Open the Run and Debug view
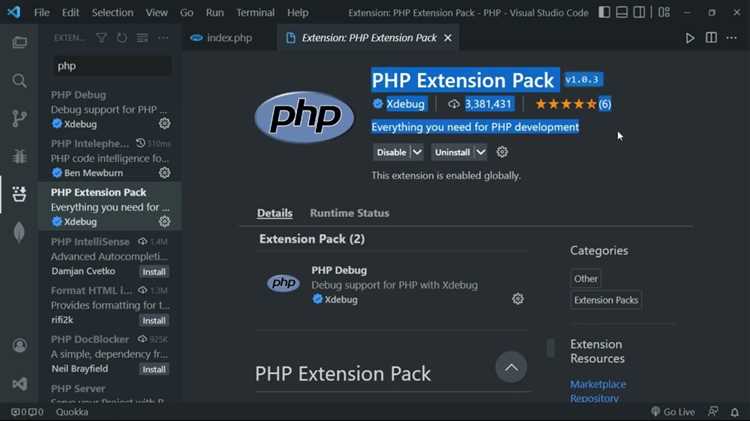Image resolution: width=750 pixels, height=421 pixels. click(x=20, y=156)
